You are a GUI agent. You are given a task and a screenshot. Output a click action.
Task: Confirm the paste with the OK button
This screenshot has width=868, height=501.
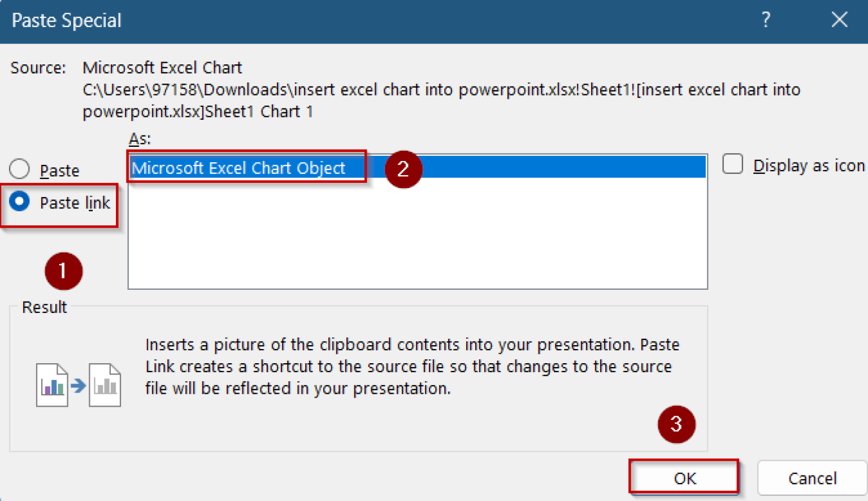pyautogui.click(x=684, y=478)
